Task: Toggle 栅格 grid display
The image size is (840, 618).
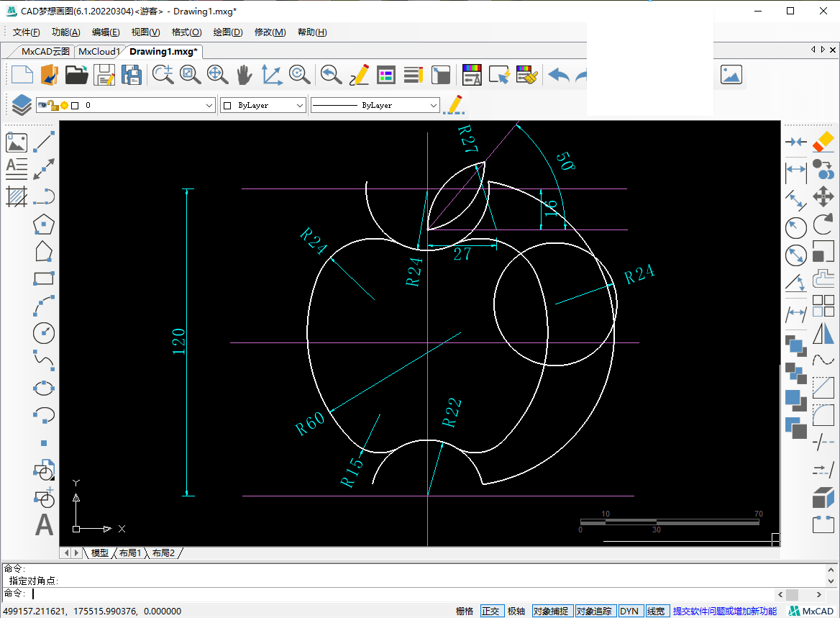Action: [x=465, y=611]
